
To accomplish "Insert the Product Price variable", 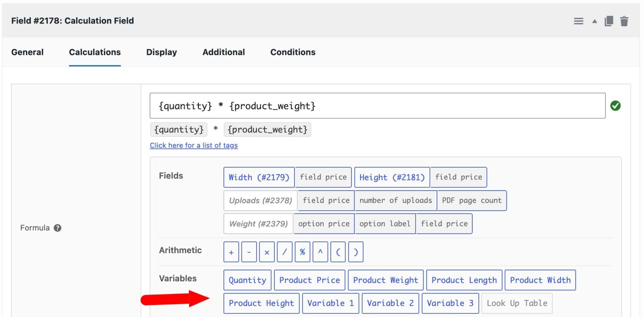I will 310,280.
